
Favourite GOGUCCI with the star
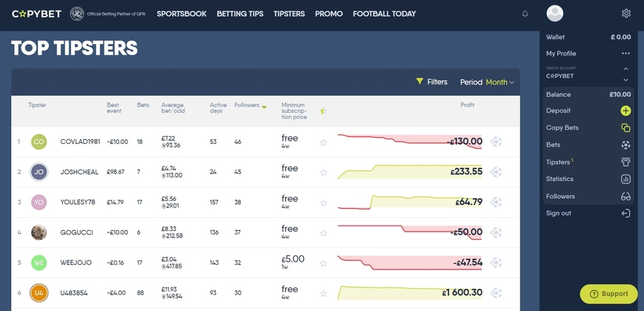pos(324,233)
